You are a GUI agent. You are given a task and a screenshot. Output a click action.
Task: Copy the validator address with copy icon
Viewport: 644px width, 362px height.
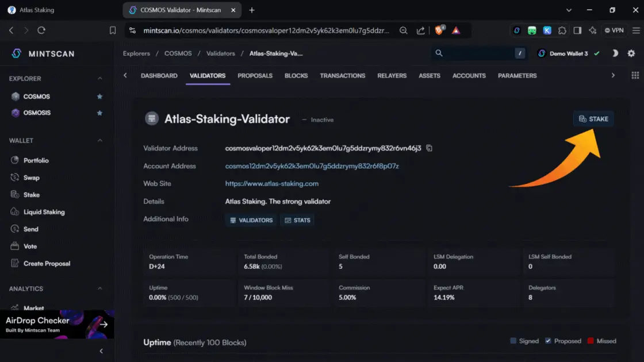pyautogui.click(x=430, y=148)
